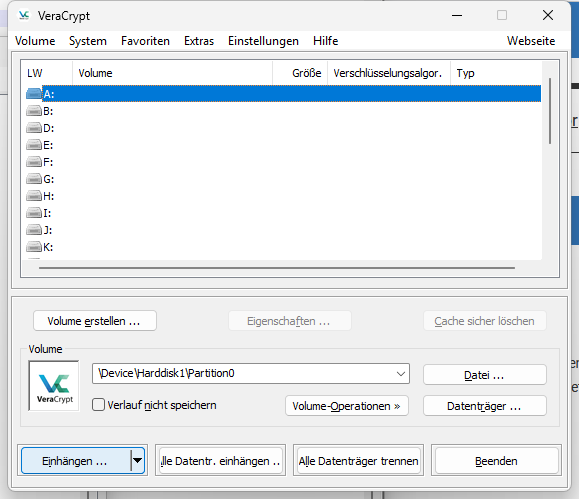The height and width of the screenshot is (499, 579).
Task: Open Volume-Operationen menu button
Action: 347,406
